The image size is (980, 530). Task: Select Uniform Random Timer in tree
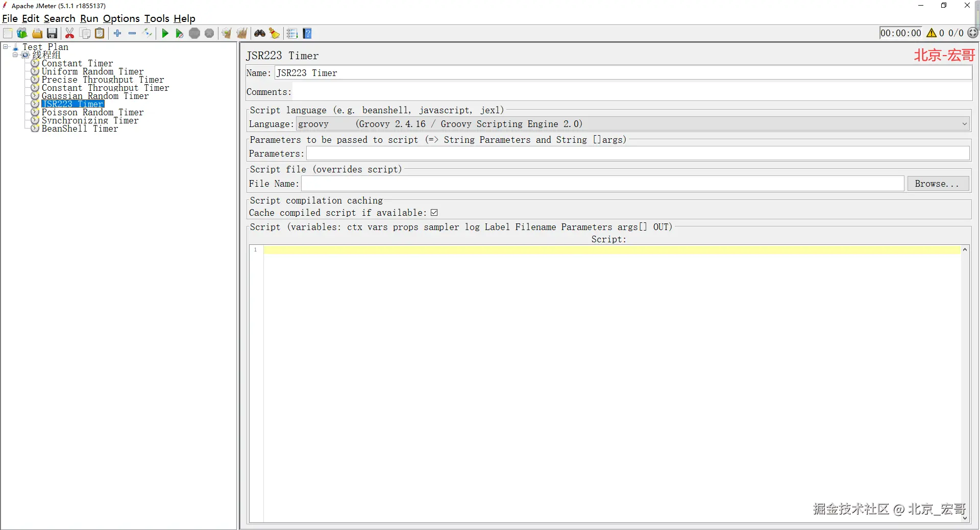(x=92, y=71)
